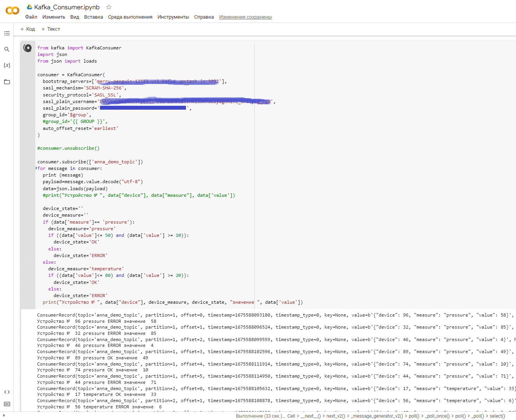
Task: Click output line 'Устройство № 17 temperature OK'
Action: 96,394
